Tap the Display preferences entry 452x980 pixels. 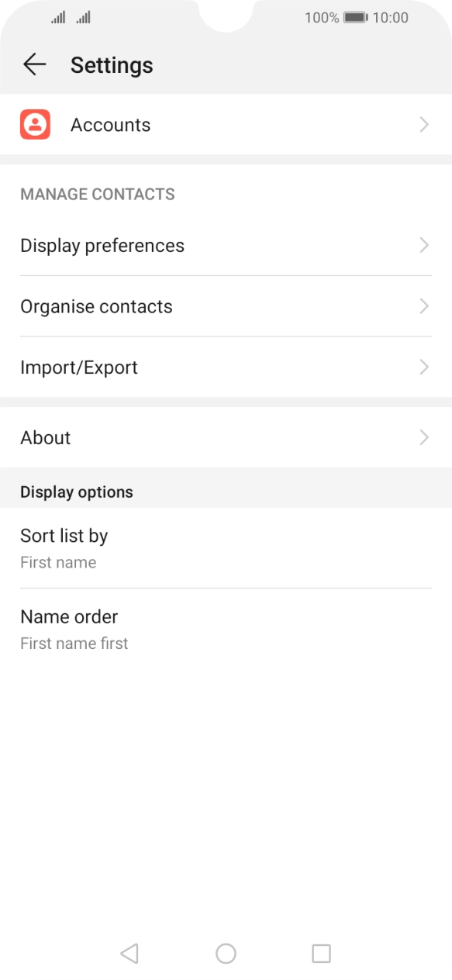102,245
